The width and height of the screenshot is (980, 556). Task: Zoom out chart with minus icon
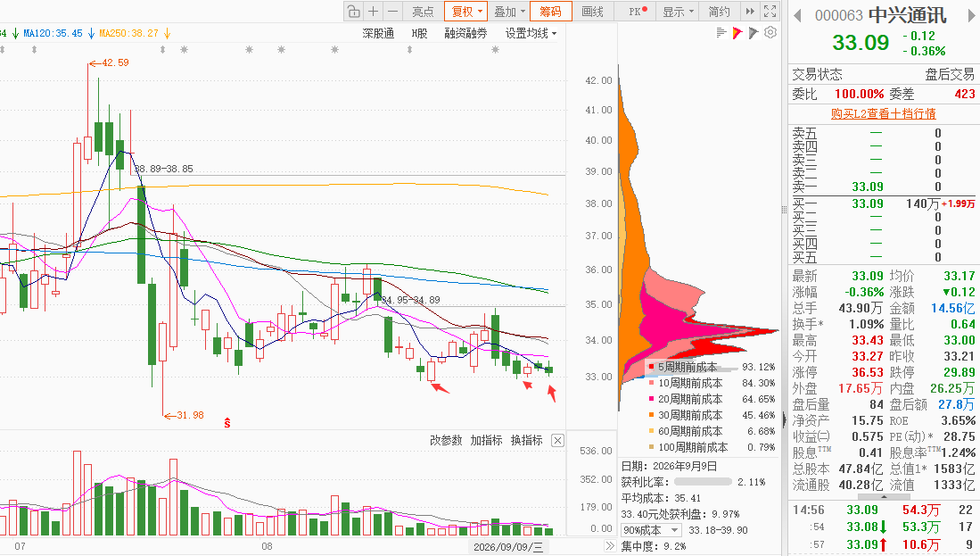(392, 12)
